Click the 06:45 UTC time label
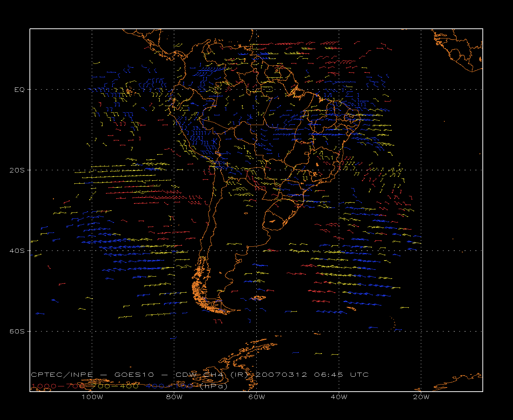Screen dimensions: 513x420 (x=342, y=374)
